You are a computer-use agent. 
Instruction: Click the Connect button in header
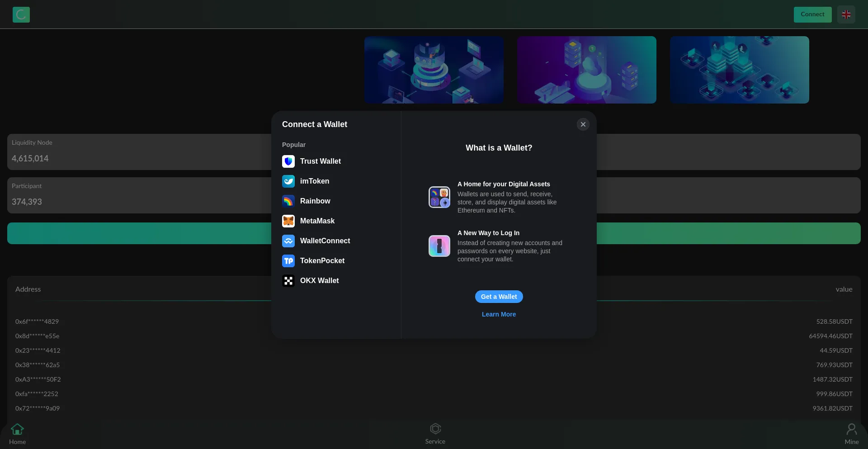point(813,14)
